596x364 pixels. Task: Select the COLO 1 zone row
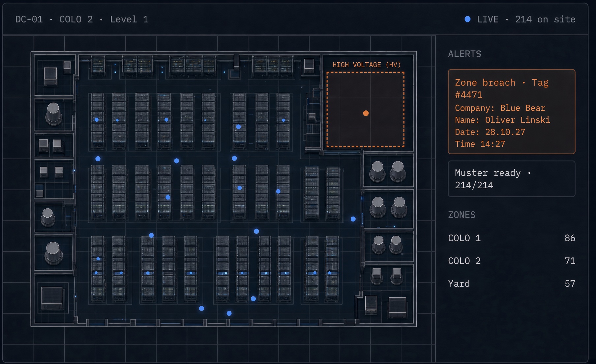pyautogui.click(x=512, y=238)
